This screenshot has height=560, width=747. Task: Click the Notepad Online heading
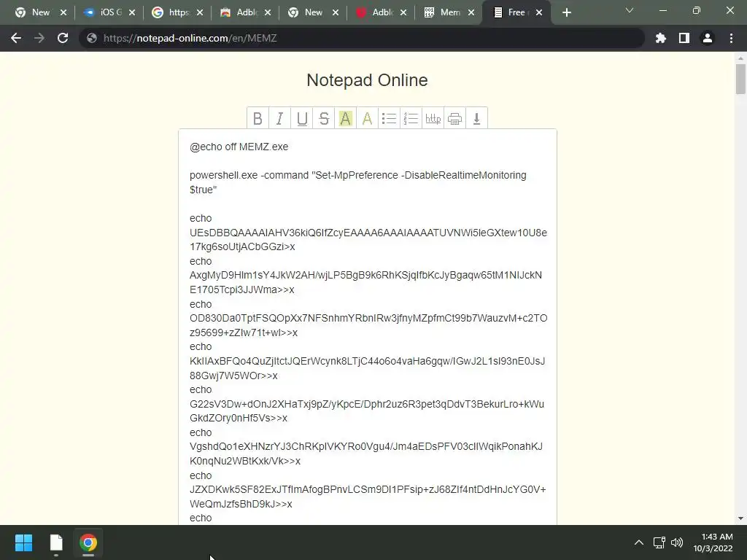[x=367, y=80]
